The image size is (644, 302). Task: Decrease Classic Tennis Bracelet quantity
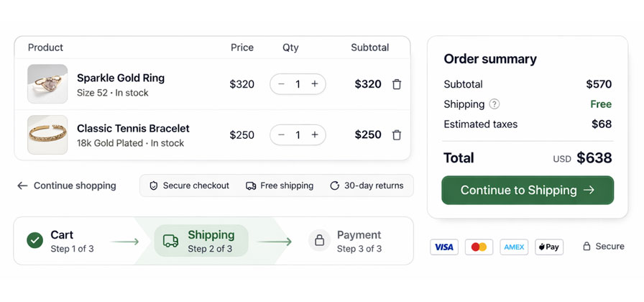pos(281,134)
